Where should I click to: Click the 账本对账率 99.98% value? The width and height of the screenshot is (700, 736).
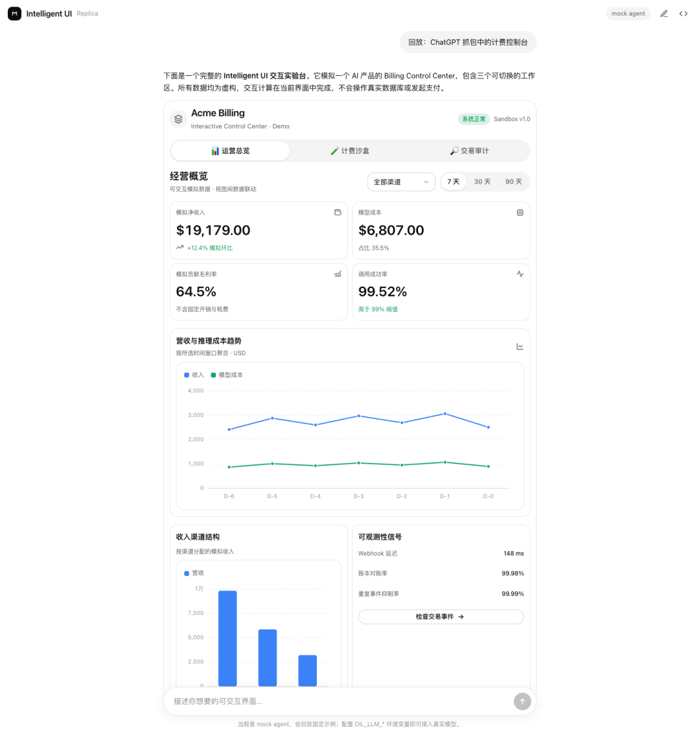[512, 574]
